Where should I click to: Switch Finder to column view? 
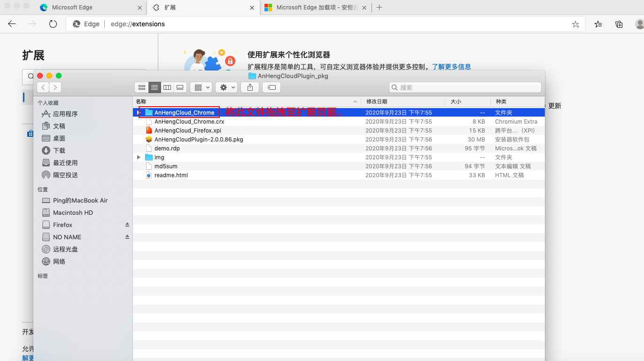(167, 87)
